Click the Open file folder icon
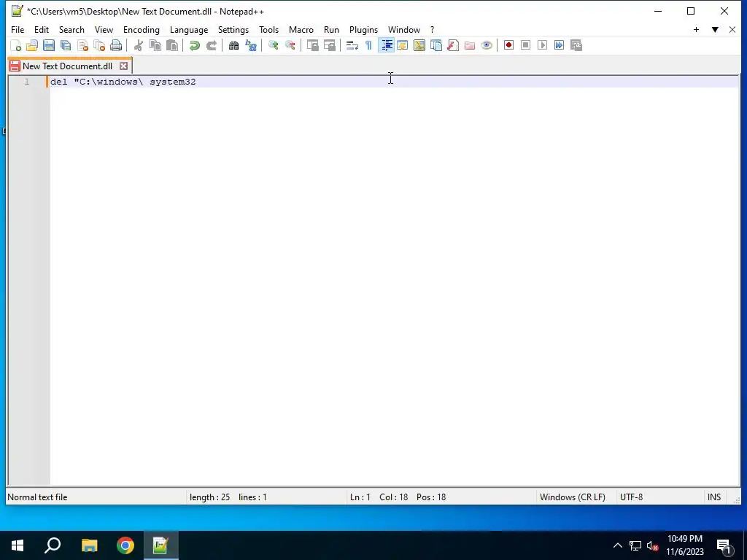Viewport: 747px width, 560px height. pyautogui.click(x=32, y=45)
